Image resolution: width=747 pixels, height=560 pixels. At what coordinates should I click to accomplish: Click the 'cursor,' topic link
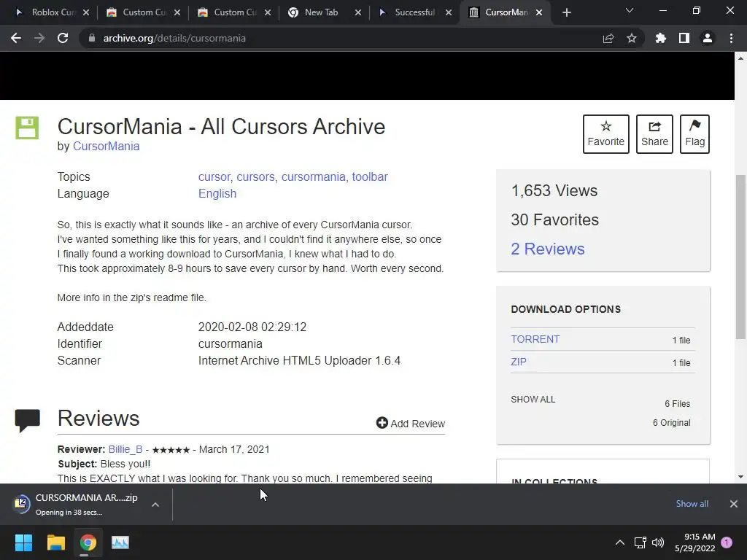click(x=215, y=176)
